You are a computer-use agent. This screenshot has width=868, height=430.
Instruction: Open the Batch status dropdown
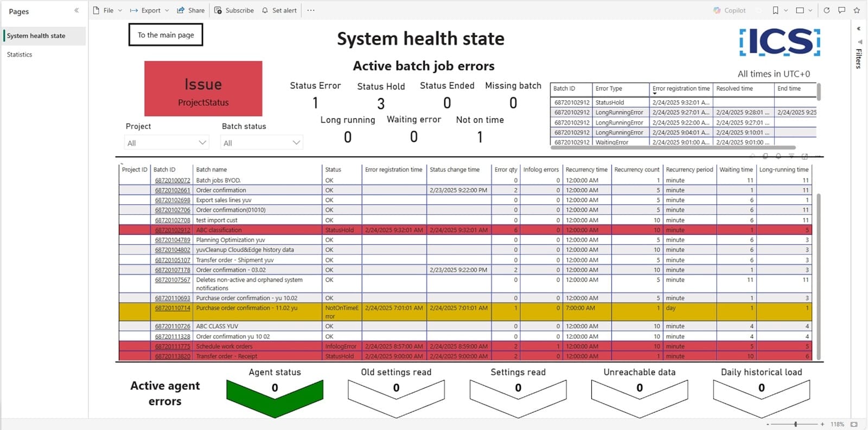tap(261, 143)
